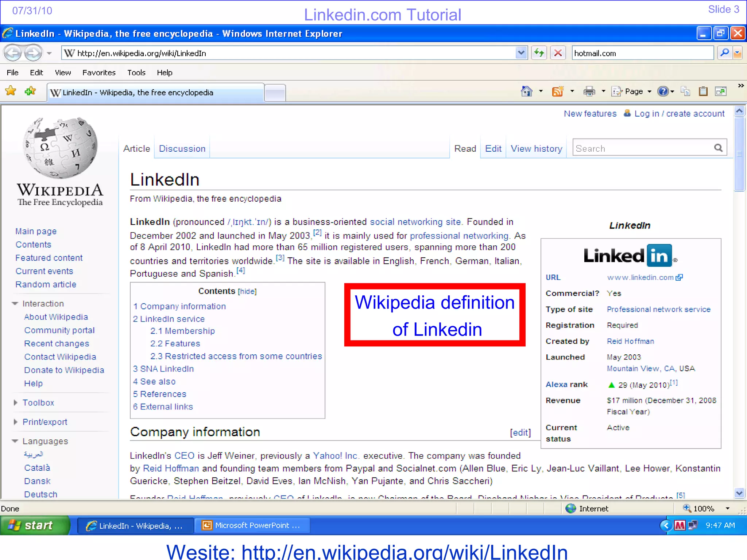Click the LinkedIn - Wikipedia taskbar button
Viewport: 747px width, 560px height.
click(135, 525)
